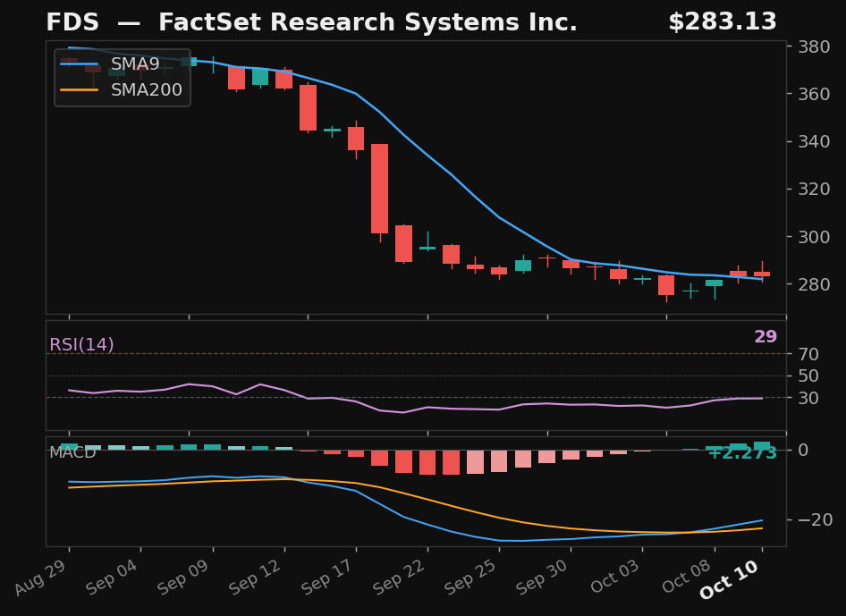Click the Sep 09 date label
Screen dimensions: 846x616
tap(185, 577)
